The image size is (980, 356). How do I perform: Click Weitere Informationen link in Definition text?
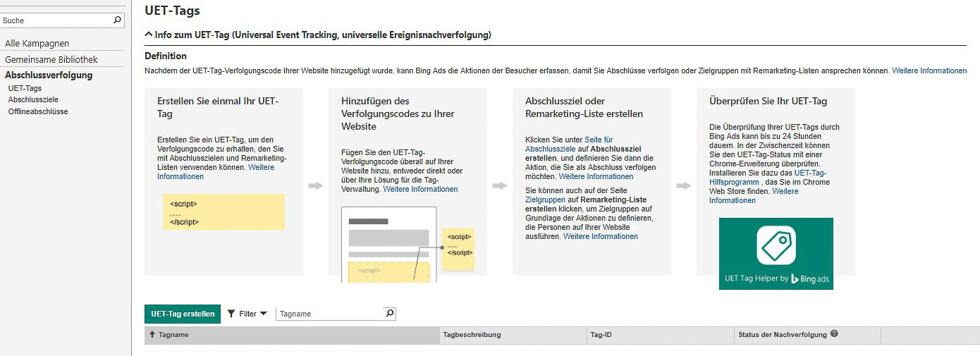(x=929, y=70)
